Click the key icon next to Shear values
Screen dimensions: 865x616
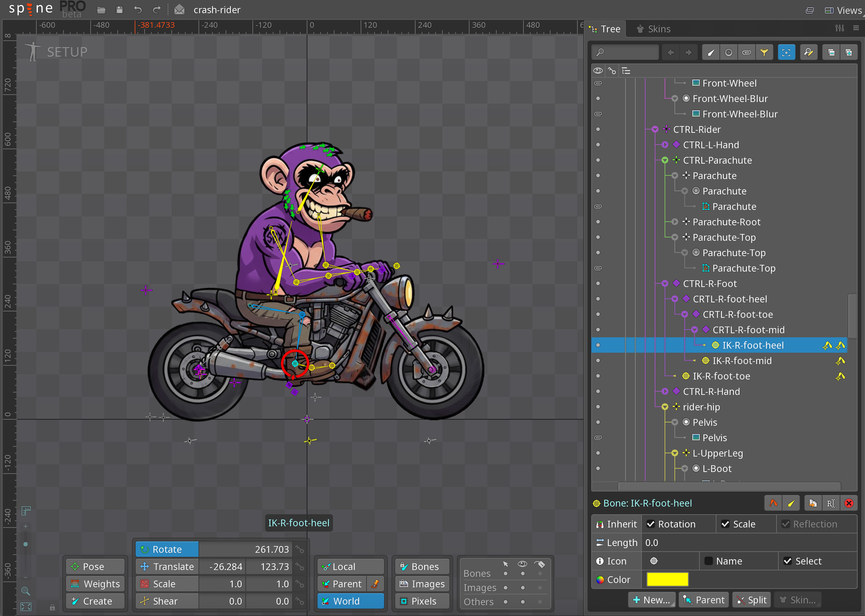[300, 601]
